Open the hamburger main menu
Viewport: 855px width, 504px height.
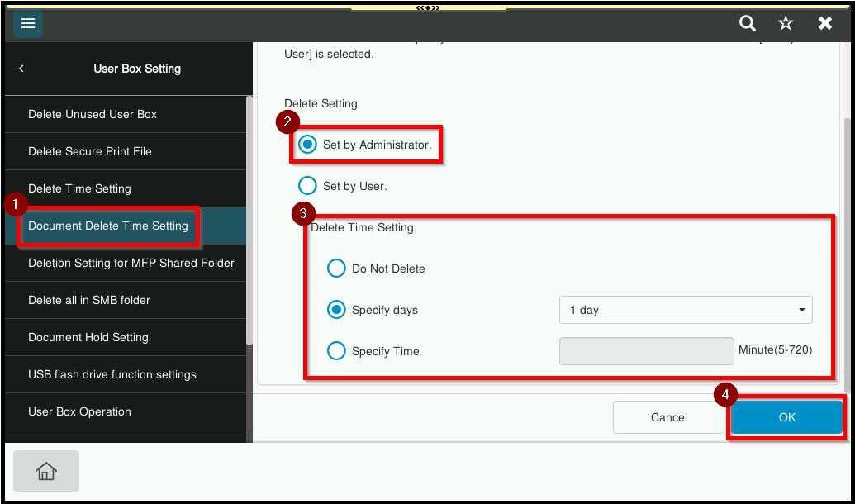click(x=28, y=23)
